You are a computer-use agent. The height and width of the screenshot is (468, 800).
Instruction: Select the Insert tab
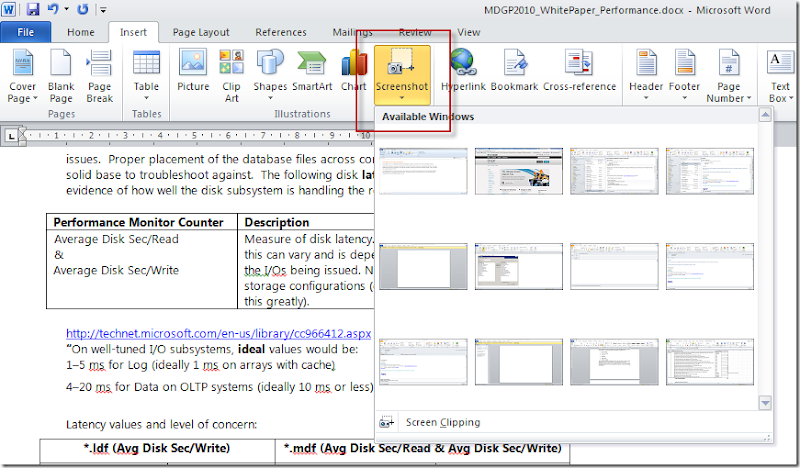click(x=133, y=32)
